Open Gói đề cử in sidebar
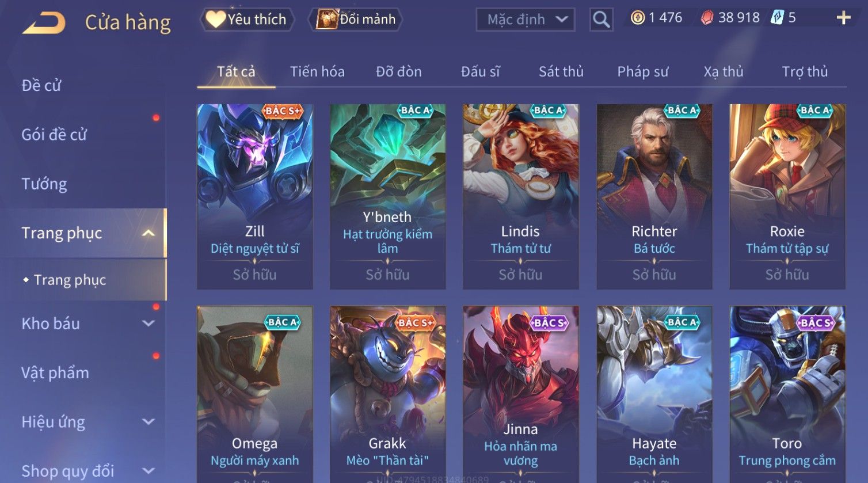Screen dimensions: 868x483 coord(54,135)
